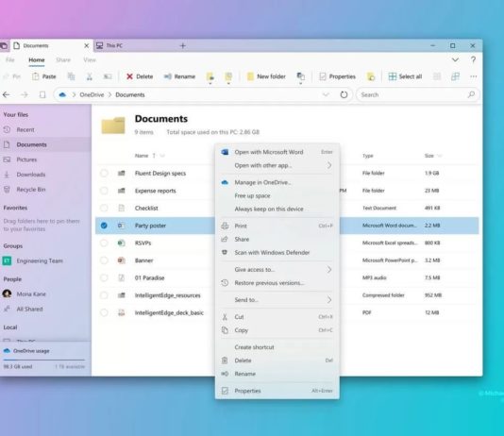Open the File ribbon tab

click(x=10, y=59)
